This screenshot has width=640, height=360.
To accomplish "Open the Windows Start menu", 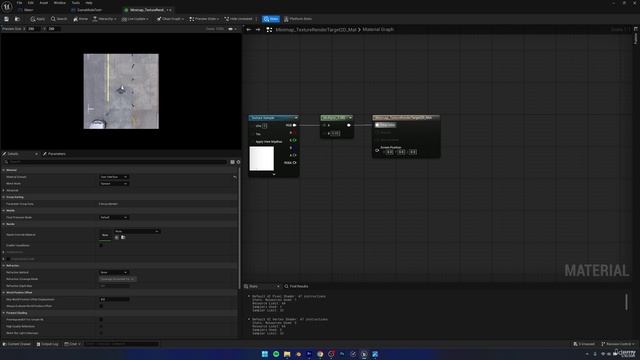I will click(264, 354).
